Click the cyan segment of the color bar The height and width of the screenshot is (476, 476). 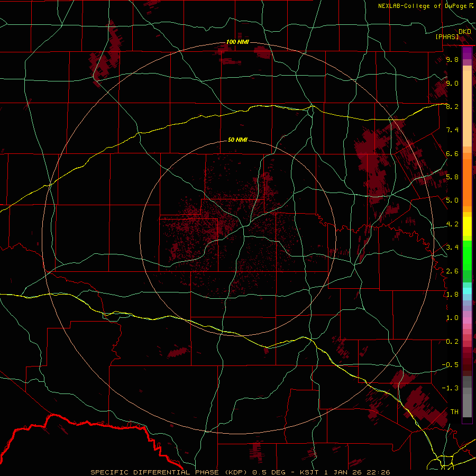point(467,291)
